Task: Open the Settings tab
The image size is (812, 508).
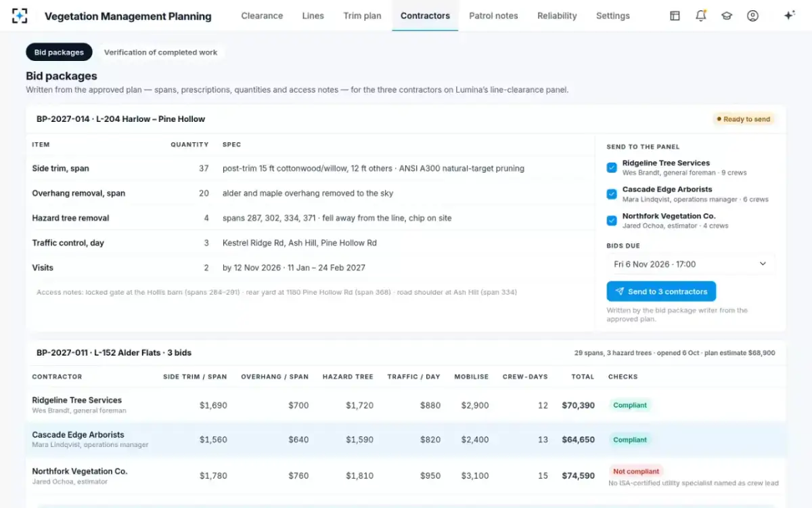Action: pos(613,16)
